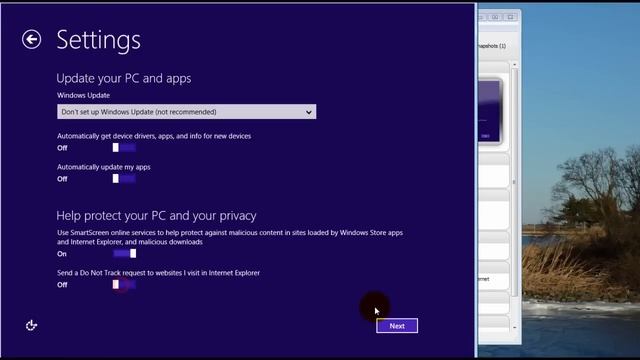Close the background window
This screenshot has width=640, height=360.
[510, 17]
